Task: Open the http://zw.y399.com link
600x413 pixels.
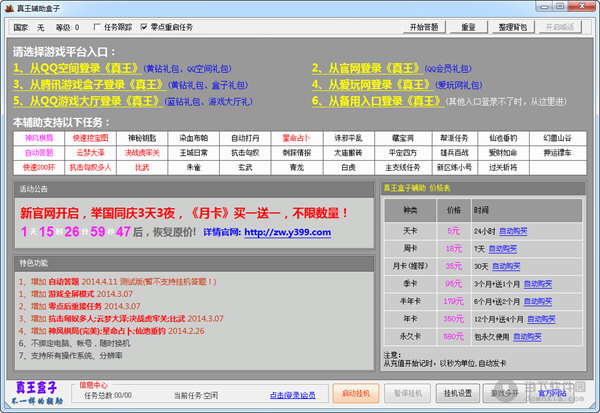Action: click(288, 232)
